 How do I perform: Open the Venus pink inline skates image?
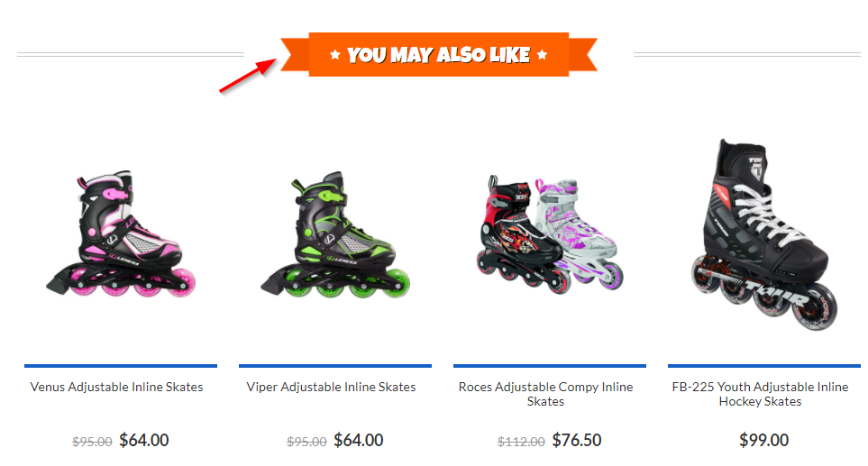click(121, 233)
